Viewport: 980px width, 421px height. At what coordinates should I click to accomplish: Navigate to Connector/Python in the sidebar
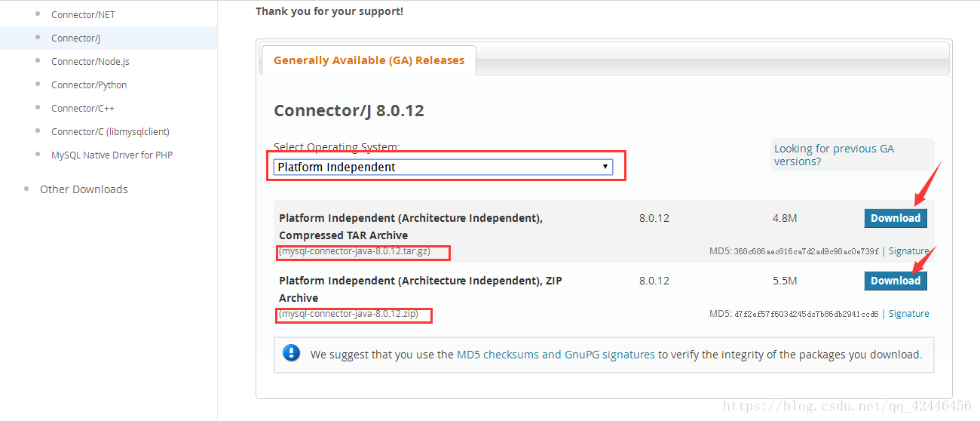pyautogui.click(x=89, y=85)
